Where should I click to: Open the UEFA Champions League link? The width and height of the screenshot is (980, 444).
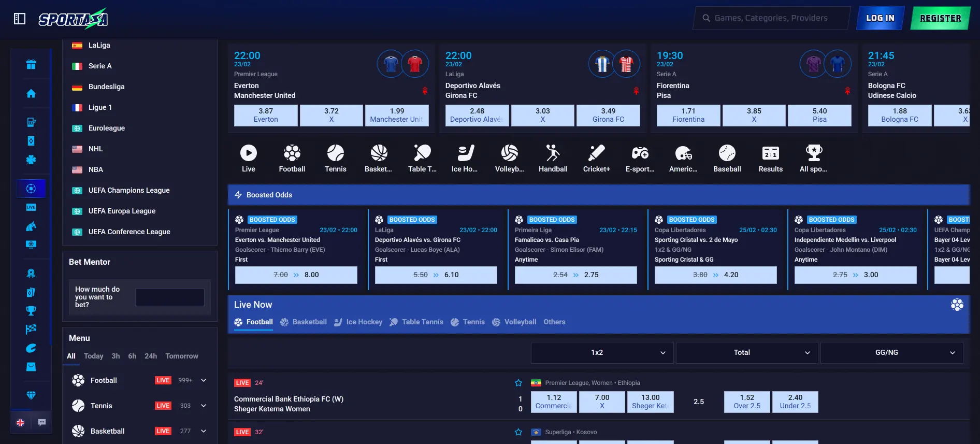coord(129,191)
